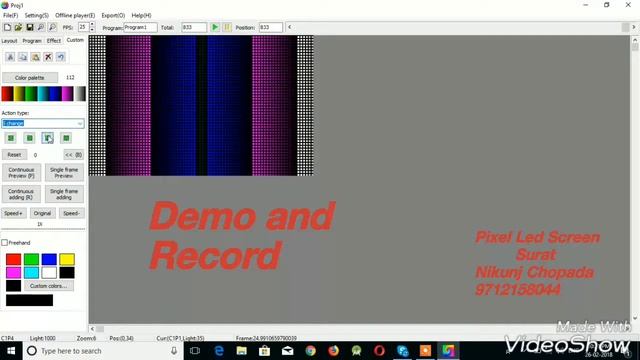The image size is (640, 360).
Task: Open Firefox from taskbar
Action: (333, 351)
